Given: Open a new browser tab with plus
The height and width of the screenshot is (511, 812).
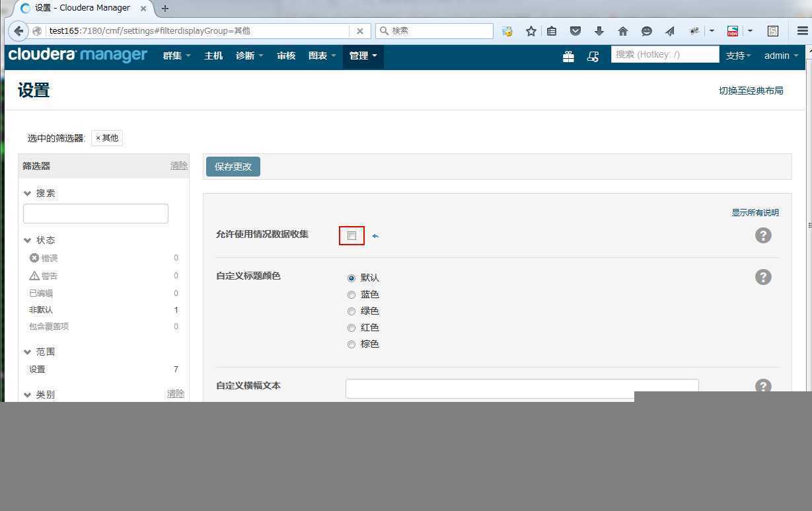Looking at the screenshot, I should tap(165, 9).
